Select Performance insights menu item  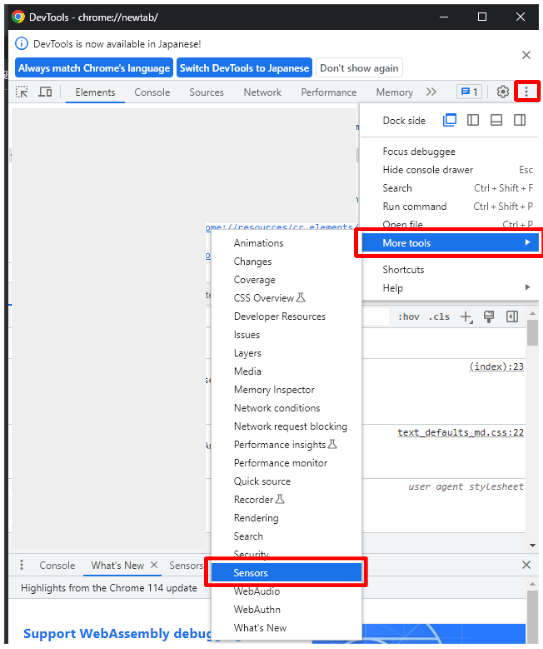[x=286, y=445]
